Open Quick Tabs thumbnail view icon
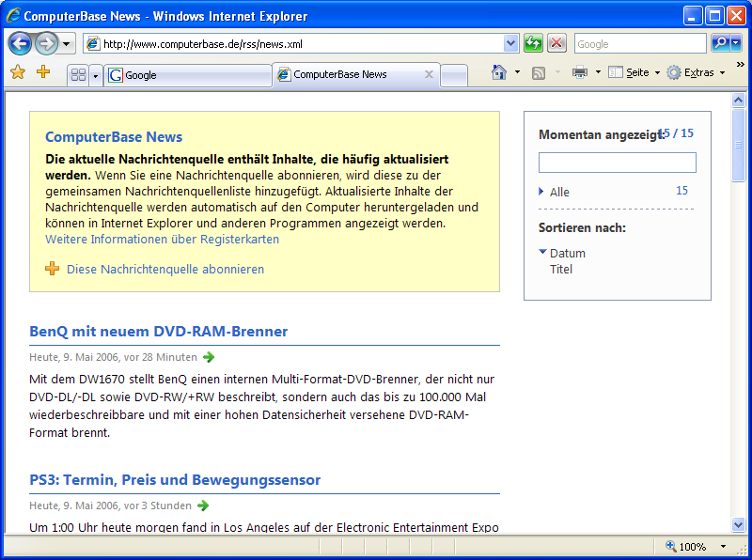Screen dimensions: 752x560 pos(78,75)
